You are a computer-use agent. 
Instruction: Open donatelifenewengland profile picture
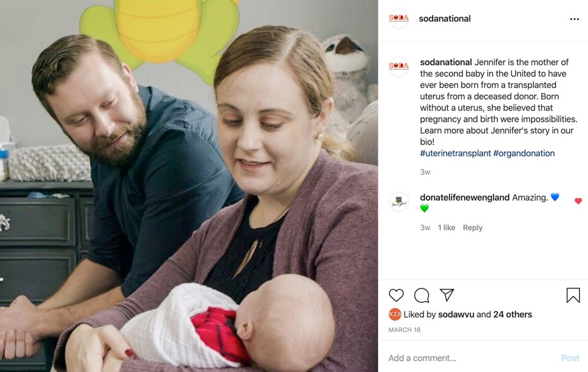[398, 202]
